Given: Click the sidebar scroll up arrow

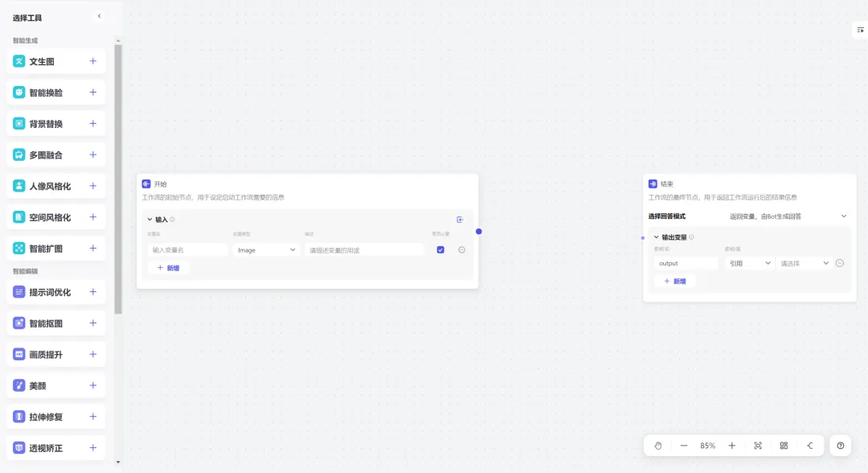Looking at the screenshot, I should (x=118, y=40).
